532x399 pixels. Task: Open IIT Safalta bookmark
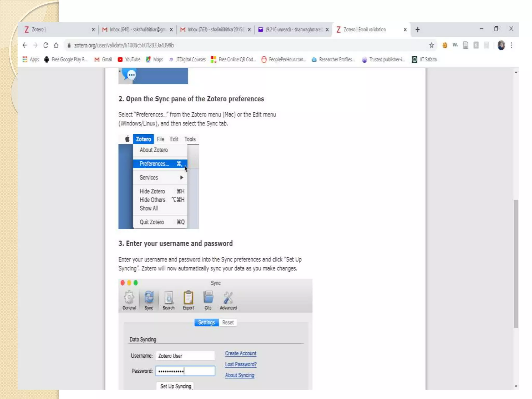424,59
